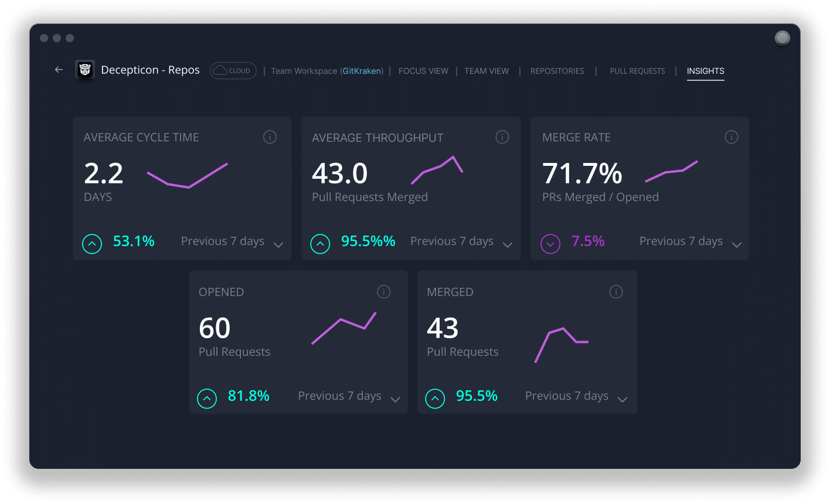
Task: Open the Pull Requests tab
Action: point(637,70)
